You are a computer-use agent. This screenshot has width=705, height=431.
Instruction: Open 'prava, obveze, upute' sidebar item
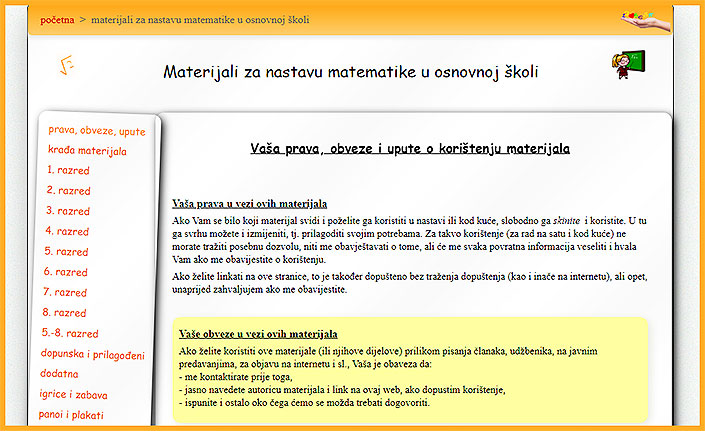coord(97,131)
